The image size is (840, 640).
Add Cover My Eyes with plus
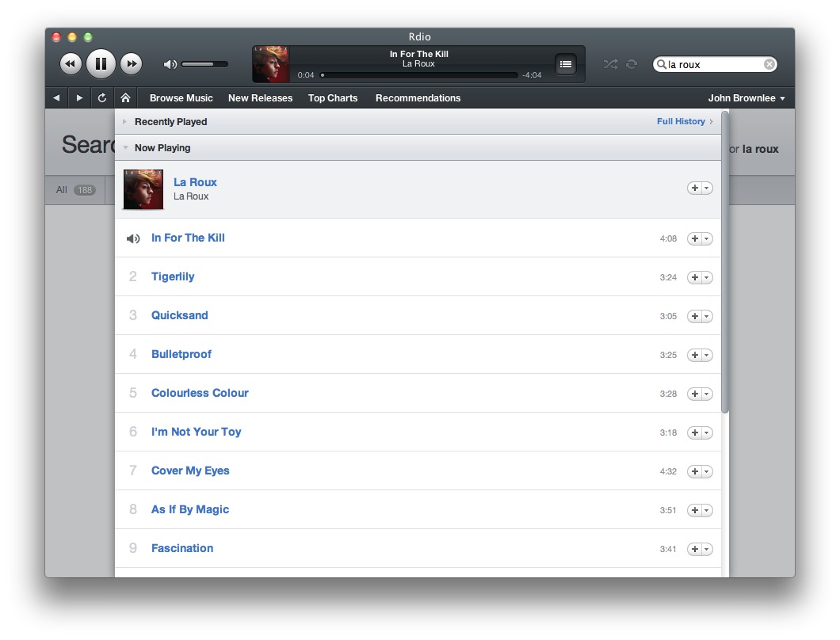(694, 472)
